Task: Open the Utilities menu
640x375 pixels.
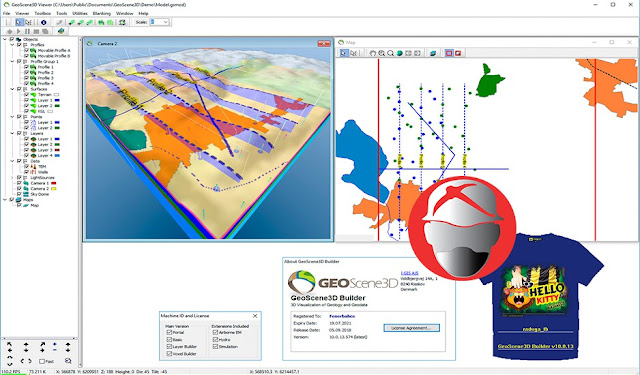Action: (x=80, y=13)
